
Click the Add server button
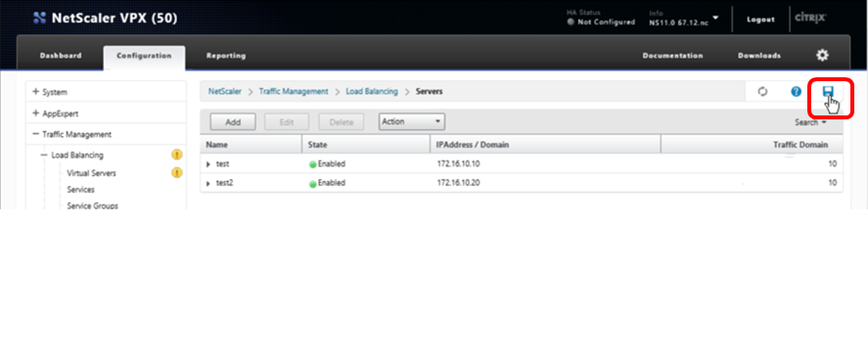(233, 122)
